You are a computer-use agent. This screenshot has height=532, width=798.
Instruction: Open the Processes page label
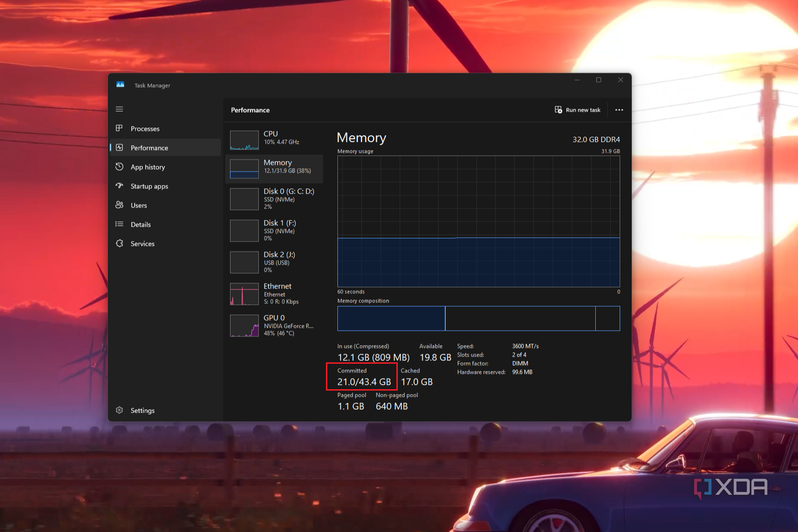point(145,129)
